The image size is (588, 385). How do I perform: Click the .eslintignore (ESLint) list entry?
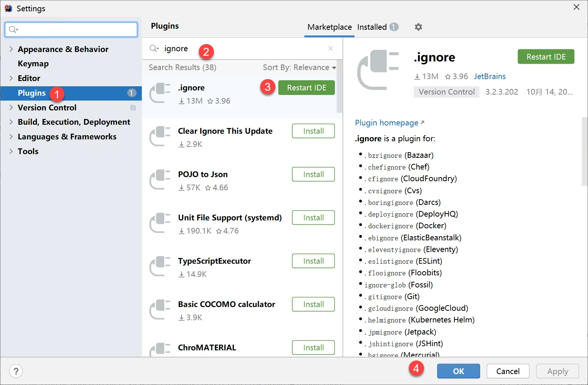pos(403,261)
